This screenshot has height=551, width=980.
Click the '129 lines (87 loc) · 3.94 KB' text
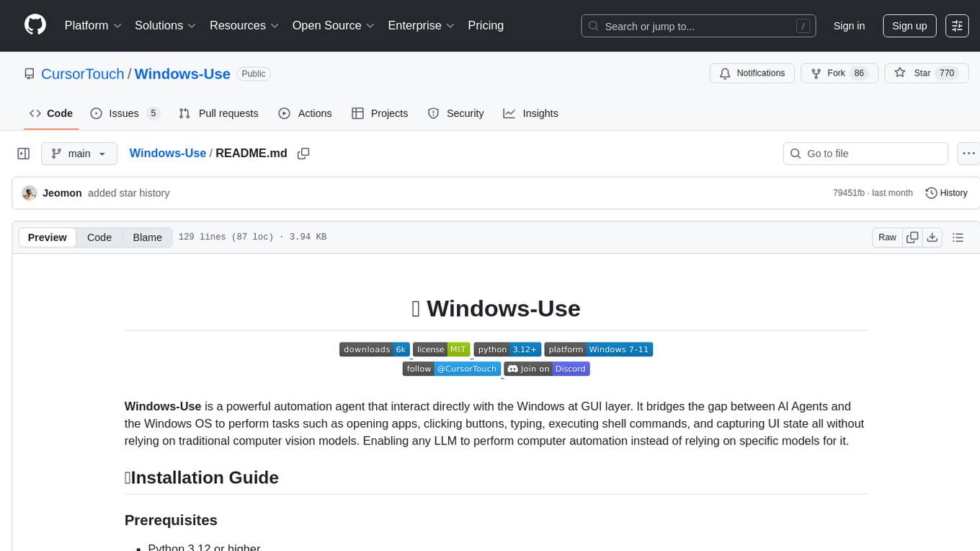tap(252, 237)
